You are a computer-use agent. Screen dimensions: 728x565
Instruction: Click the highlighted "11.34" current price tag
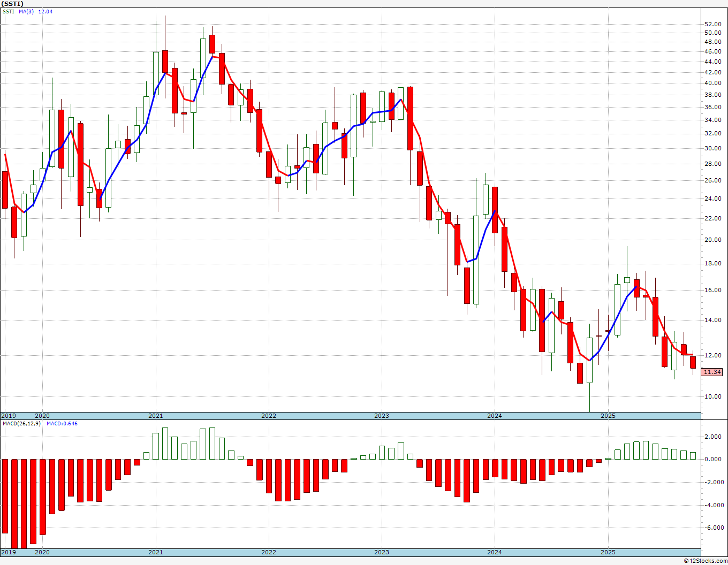(x=712, y=372)
